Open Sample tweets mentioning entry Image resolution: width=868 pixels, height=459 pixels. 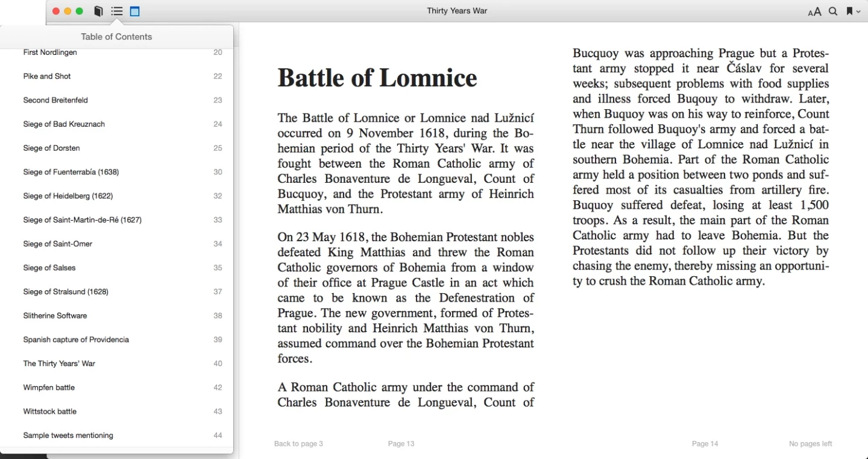pyautogui.click(x=68, y=435)
